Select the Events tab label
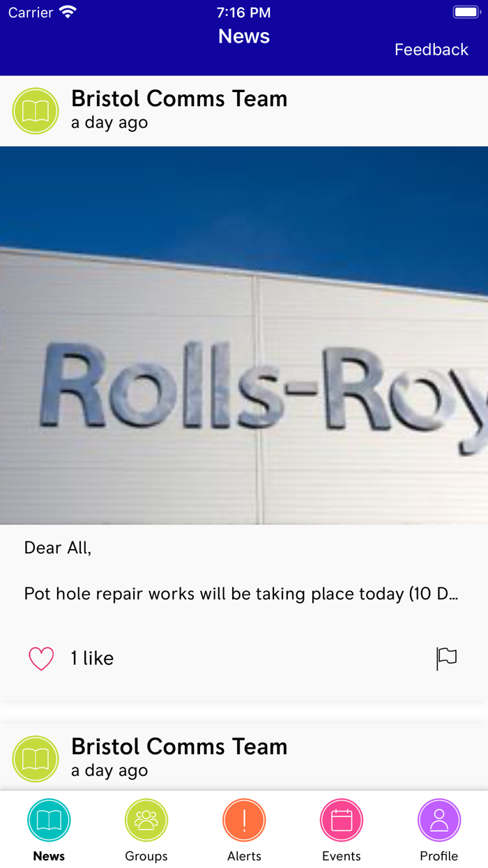 pyautogui.click(x=342, y=856)
